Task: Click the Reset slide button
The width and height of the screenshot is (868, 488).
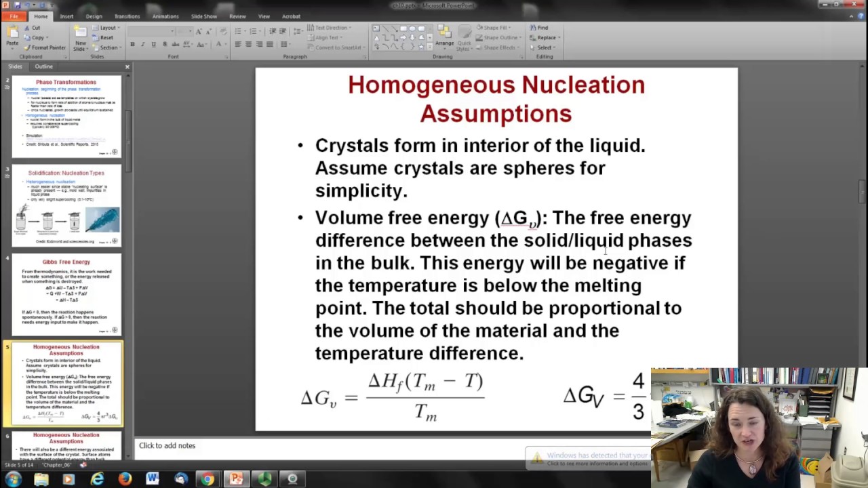Action: tap(102, 38)
